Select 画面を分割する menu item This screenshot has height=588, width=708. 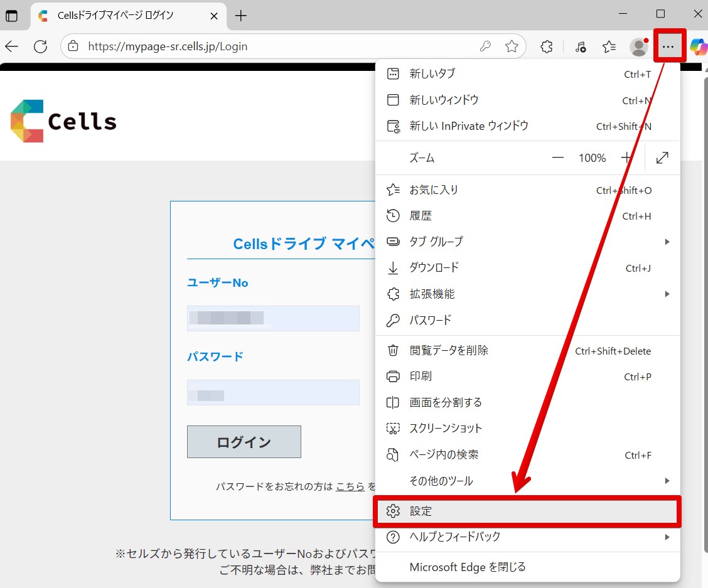coord(527,402)
